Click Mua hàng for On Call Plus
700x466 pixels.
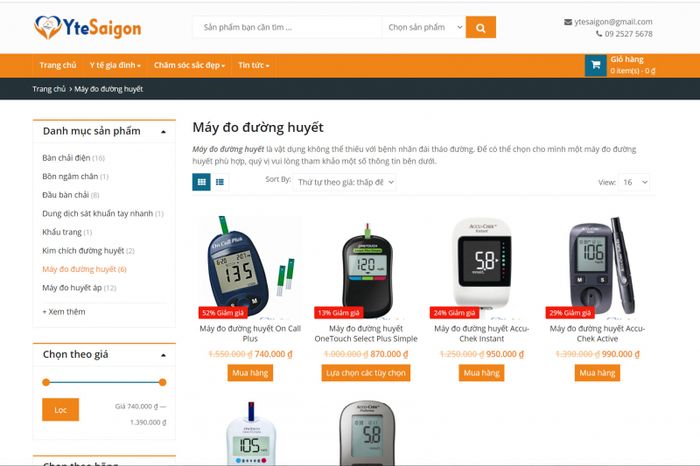point(250,373)
